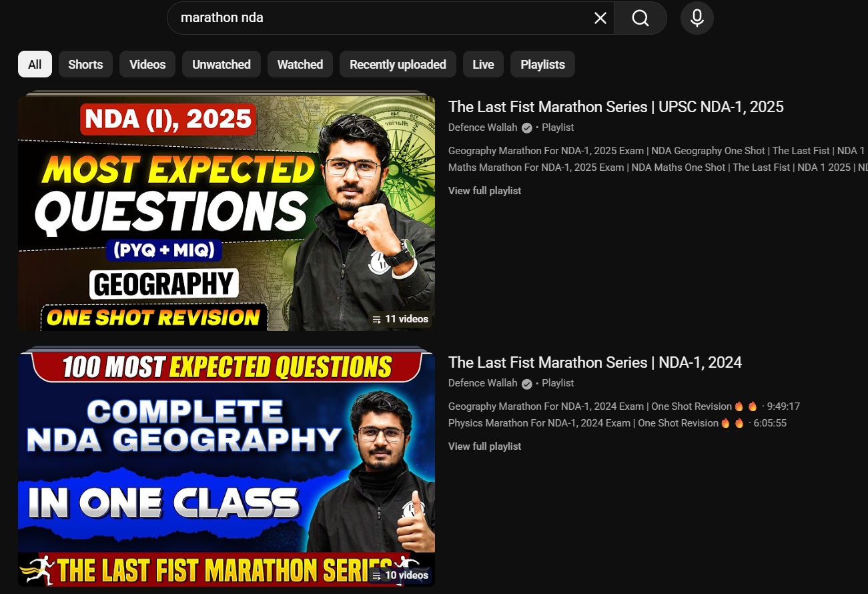Show only Watched results

pyautogui.click(x=300, y=65)
